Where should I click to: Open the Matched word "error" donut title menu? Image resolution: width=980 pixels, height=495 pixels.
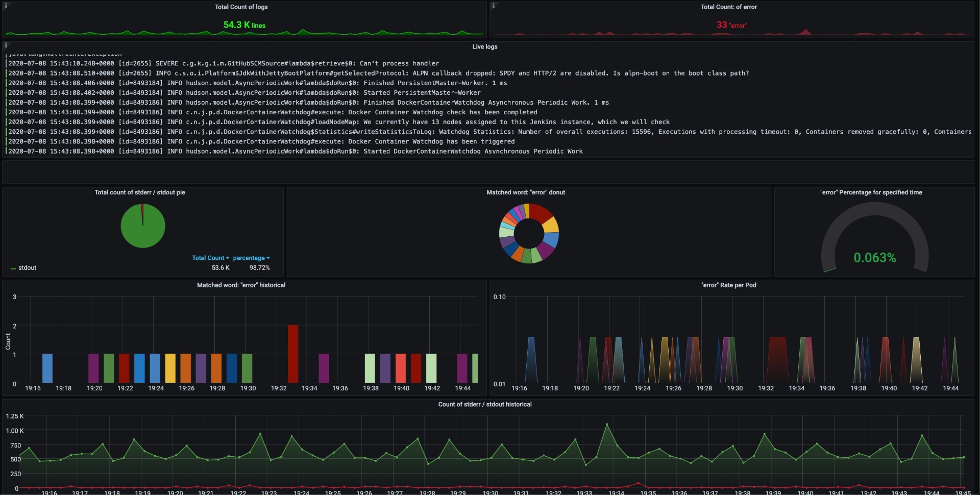(526, 192)
